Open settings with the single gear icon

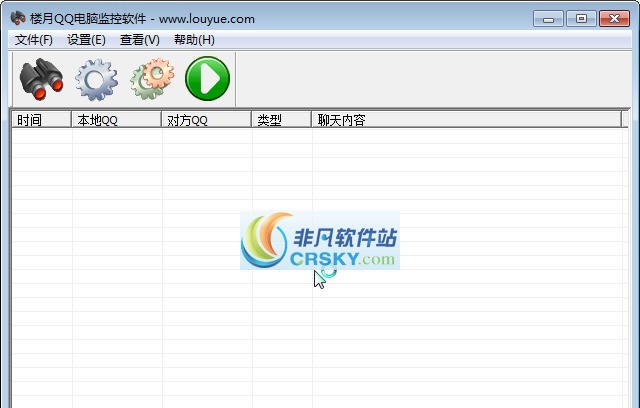[96, 79]
